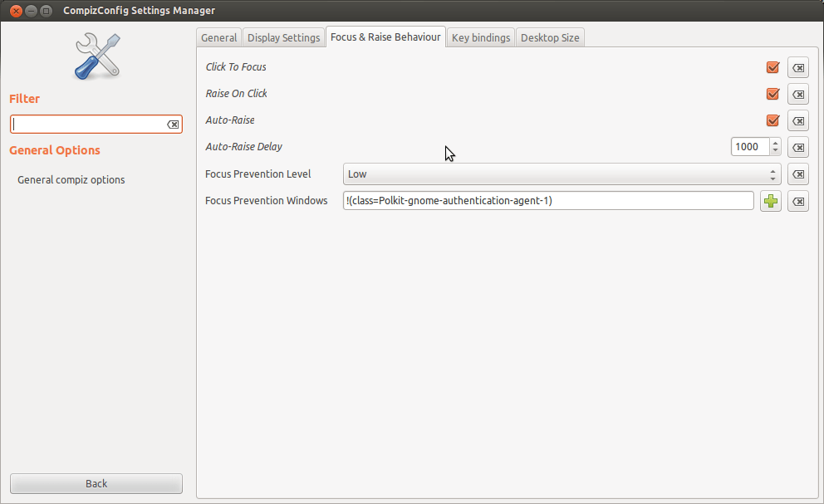Edit the Focus Prevention Windows text field
The image size is (824, 504).
coord(548,201)
